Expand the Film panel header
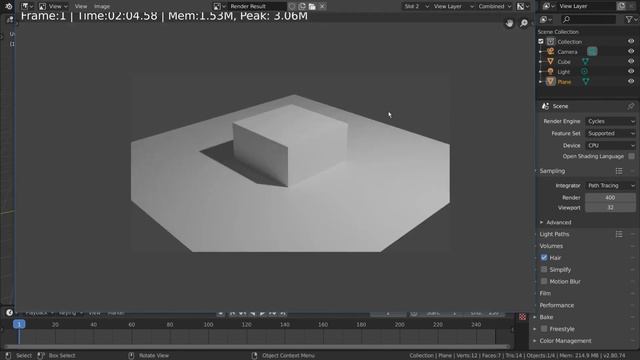Viewport: 640px width, 360px height. [545, 293]
